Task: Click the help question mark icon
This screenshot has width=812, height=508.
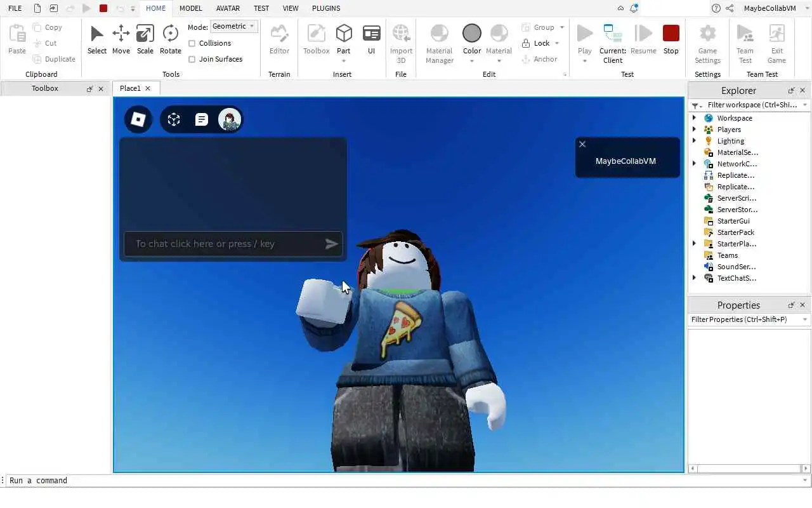Action: click(716, 8)
